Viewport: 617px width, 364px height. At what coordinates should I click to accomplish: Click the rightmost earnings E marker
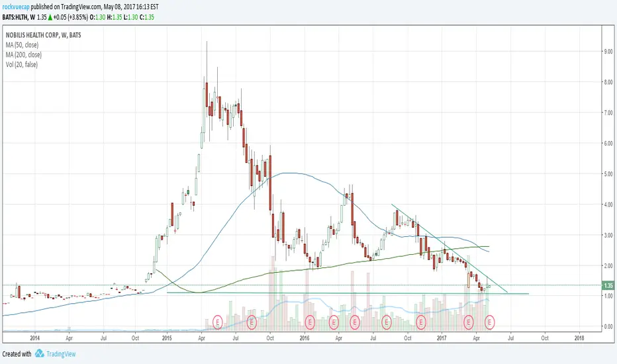pos(489,322)
